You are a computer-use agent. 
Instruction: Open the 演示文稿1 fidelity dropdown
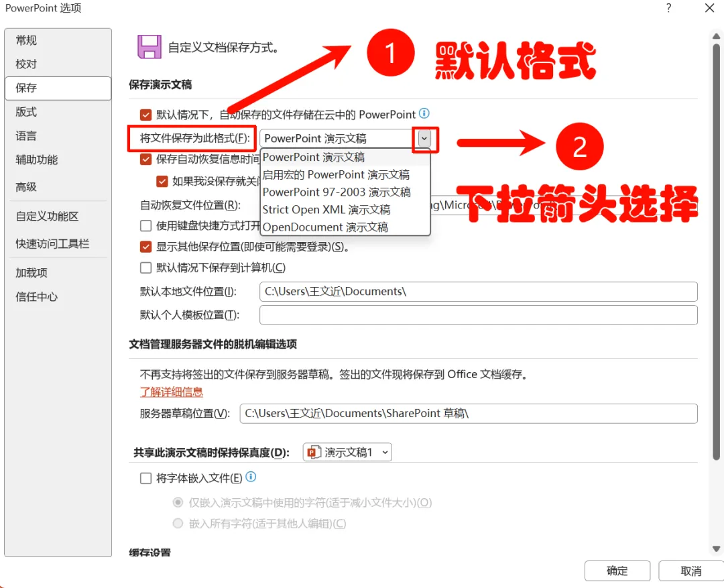point(347,452)
